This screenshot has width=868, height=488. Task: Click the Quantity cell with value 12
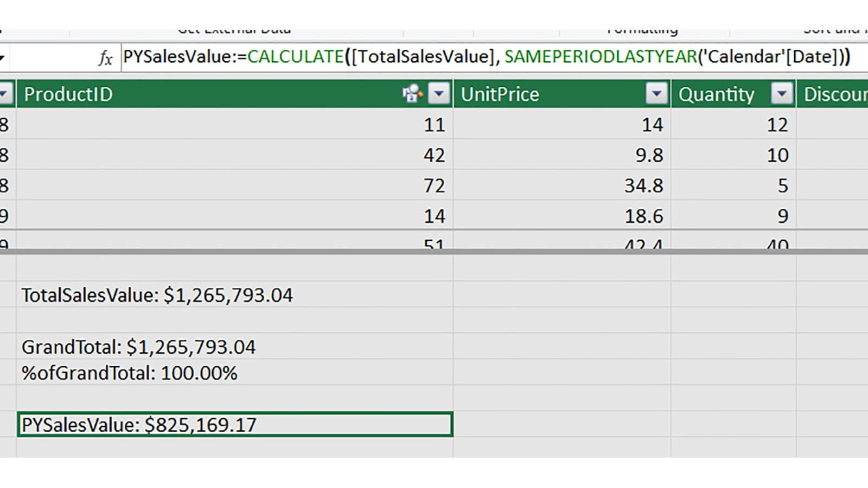tap(733, 125)
